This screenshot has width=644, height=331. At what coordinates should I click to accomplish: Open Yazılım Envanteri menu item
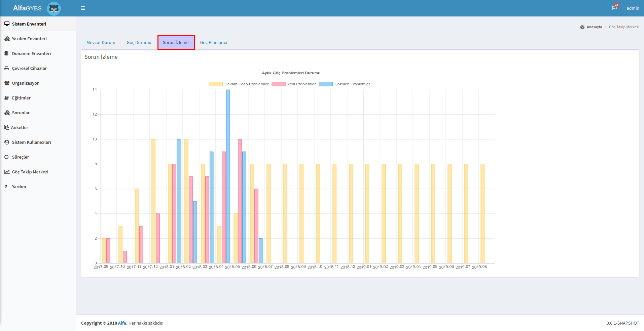pos(38,39)
